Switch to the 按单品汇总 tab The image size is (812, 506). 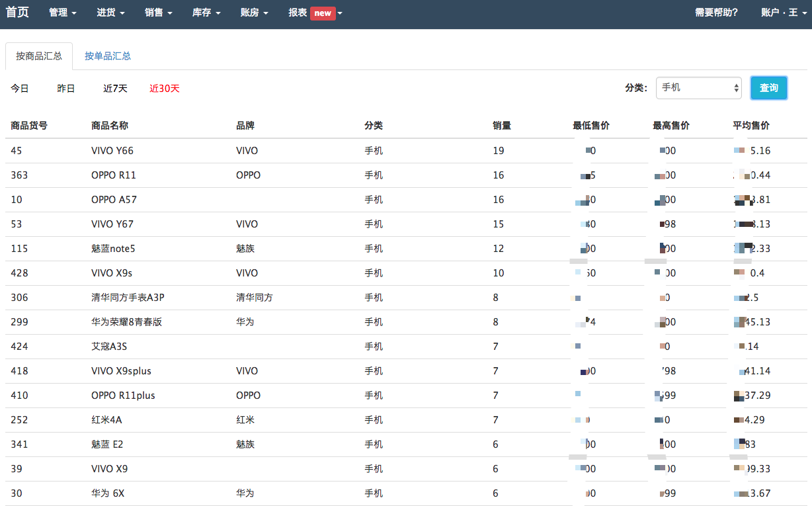point(108,56)
